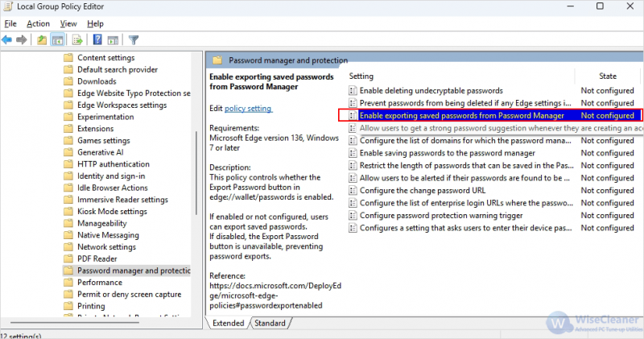Click the Up one level folder icon
Viewport: 644px width, 339px height.
42,39
